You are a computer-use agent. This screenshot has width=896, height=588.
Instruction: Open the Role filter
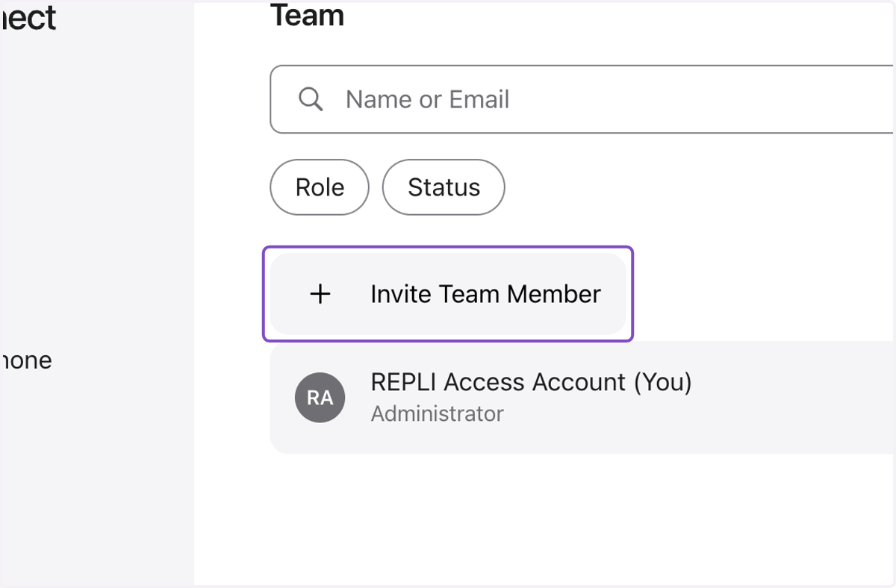tap(320, 187)
